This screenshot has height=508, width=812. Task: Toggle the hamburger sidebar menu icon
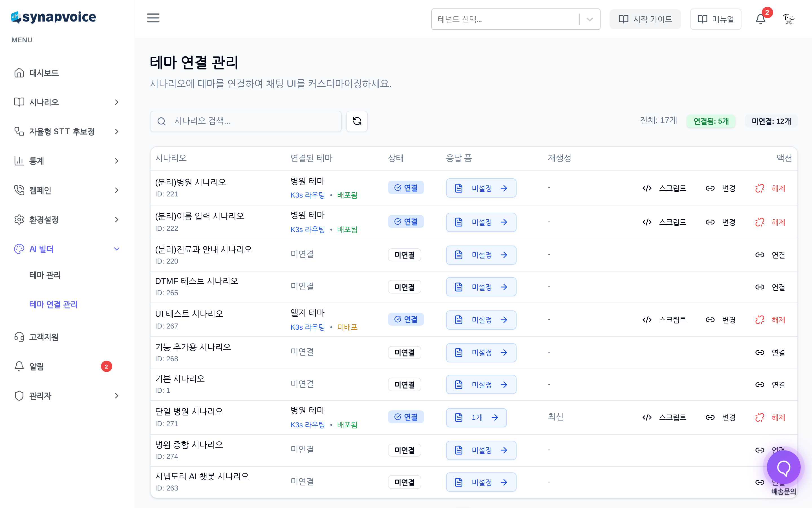(153, 18)
